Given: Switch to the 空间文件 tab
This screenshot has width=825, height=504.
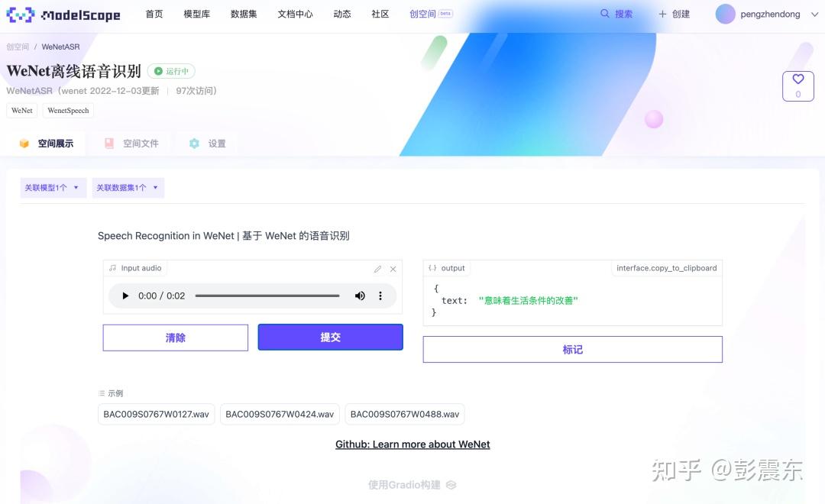Looking at the screenshot, I should coord(131,143).
